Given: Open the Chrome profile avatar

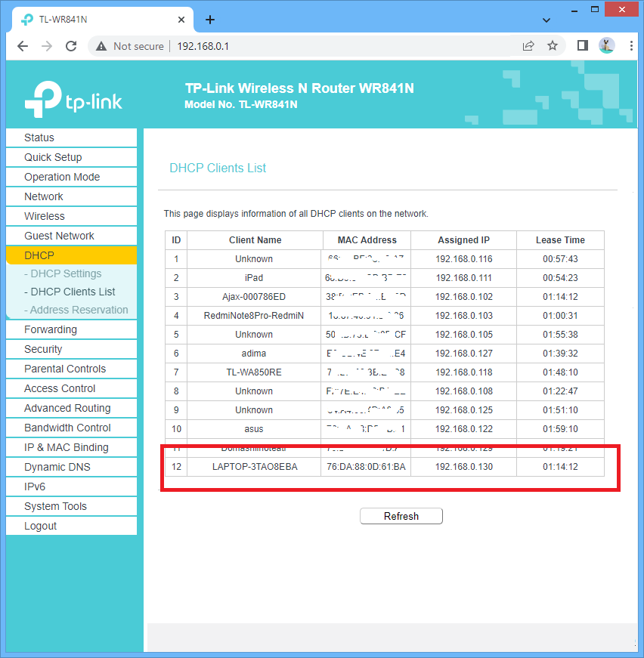Looking at the screenshot, I should pos(607,45).
